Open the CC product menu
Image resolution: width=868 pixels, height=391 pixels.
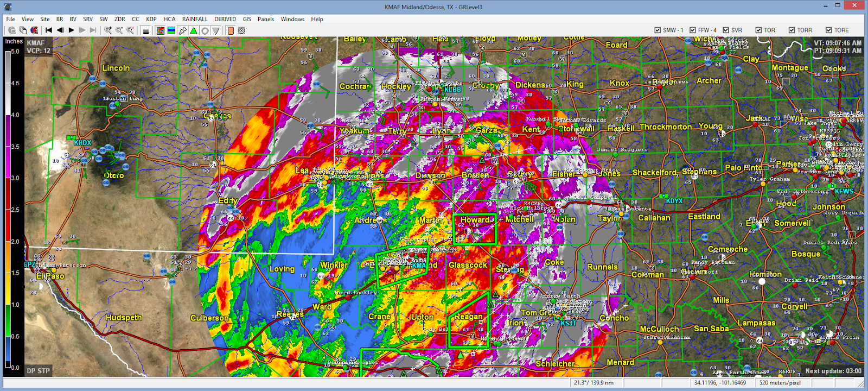[136, 19]
